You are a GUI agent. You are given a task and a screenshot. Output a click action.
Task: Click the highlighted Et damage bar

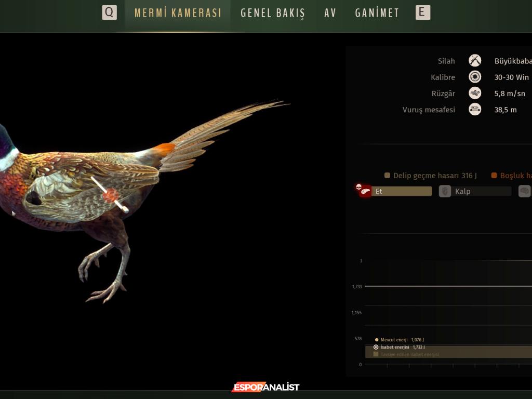point(402,191)
